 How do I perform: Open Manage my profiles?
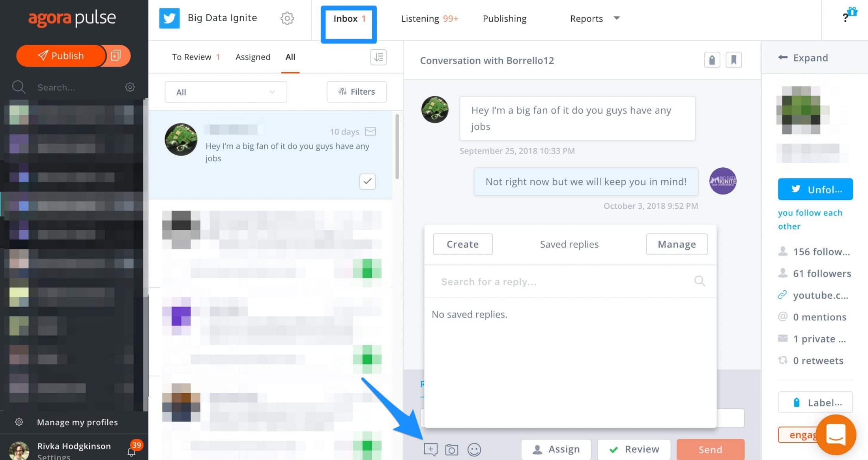click(x=77, y=422)
